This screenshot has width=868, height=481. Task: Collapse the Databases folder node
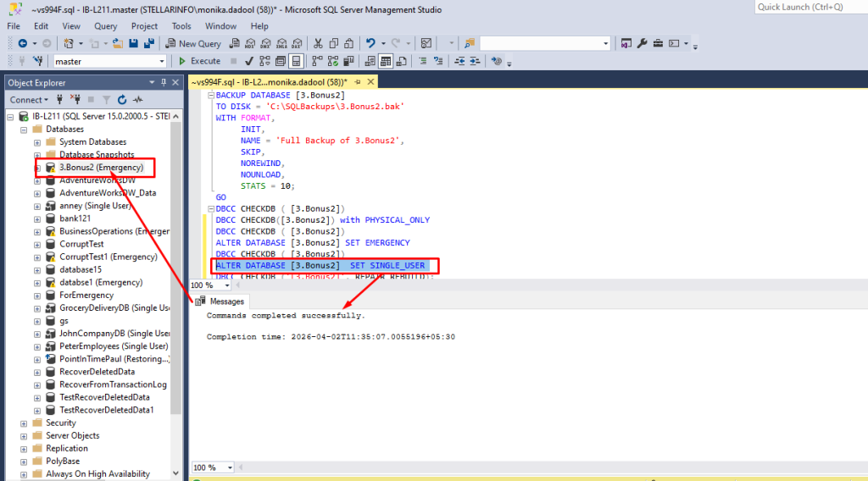click(x=24, y=130)
